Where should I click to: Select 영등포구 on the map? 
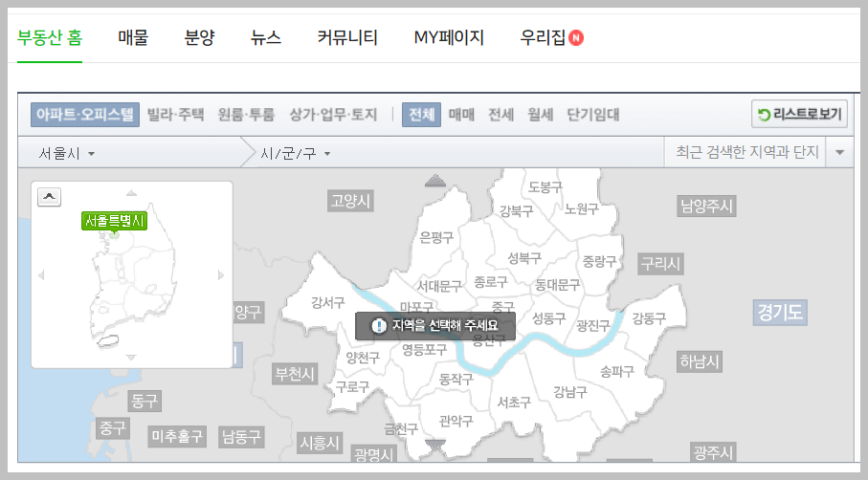(x=424, y=350)
